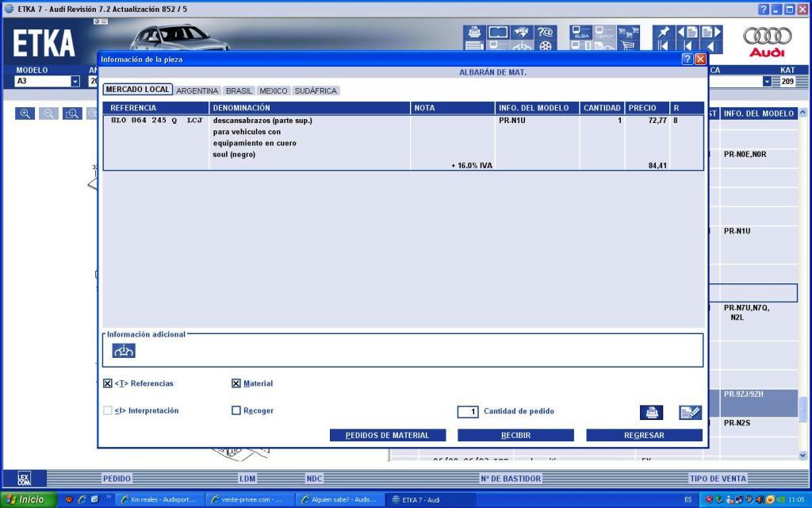Click the scroll down arrow of parts list
The width and height of the screenshot is (812, 508).
coord(802,455)
